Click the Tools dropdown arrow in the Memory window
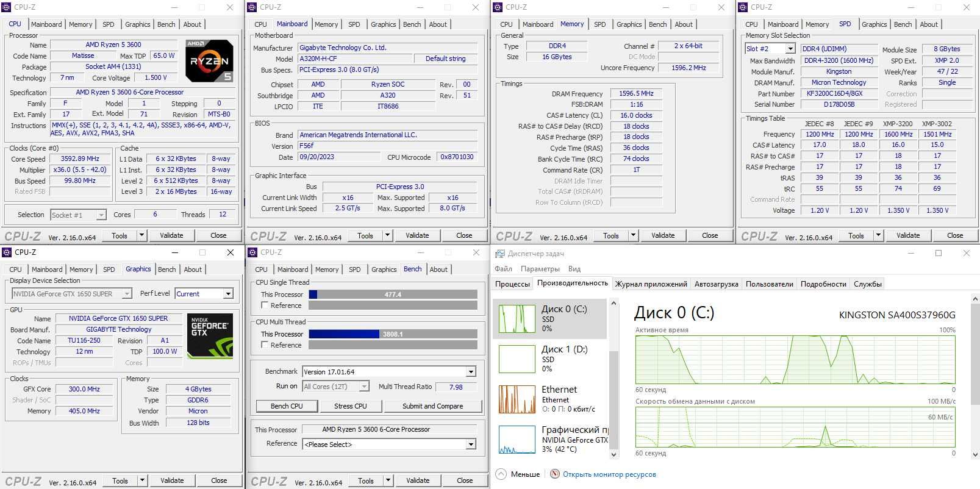The width and height of the screenshot is (980, 489). [633, 235]
